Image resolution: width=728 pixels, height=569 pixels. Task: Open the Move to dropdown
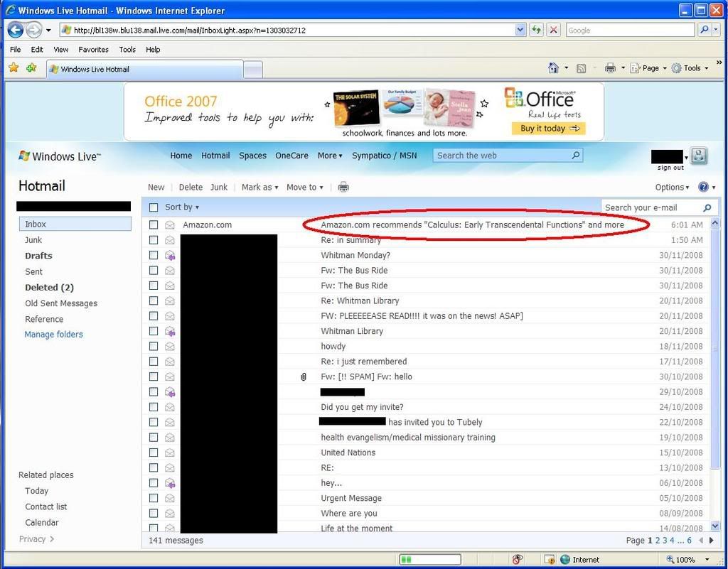(x=304, y=188)
